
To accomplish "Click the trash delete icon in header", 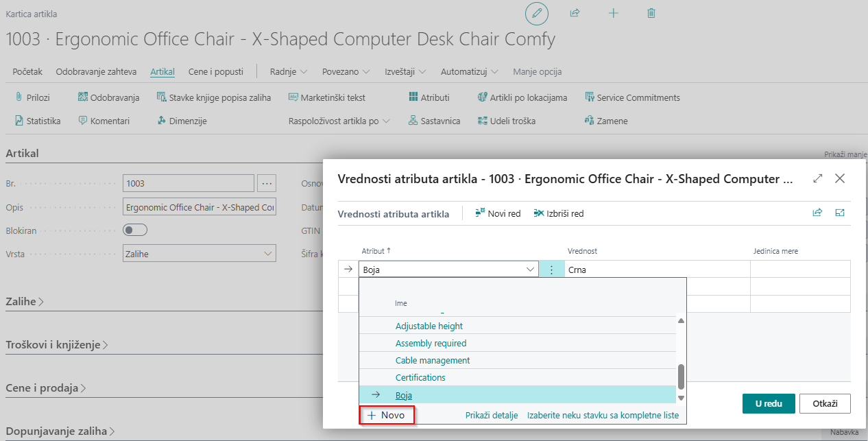I will 651,14.
